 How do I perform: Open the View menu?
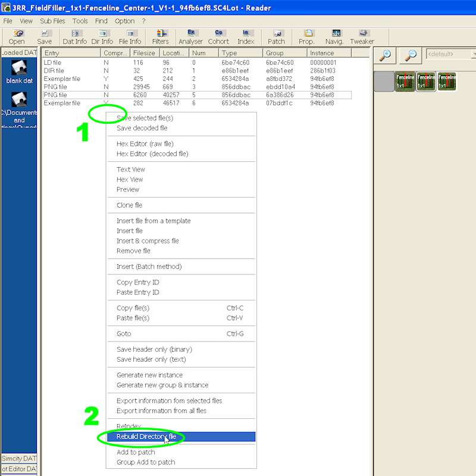[26, 21]
